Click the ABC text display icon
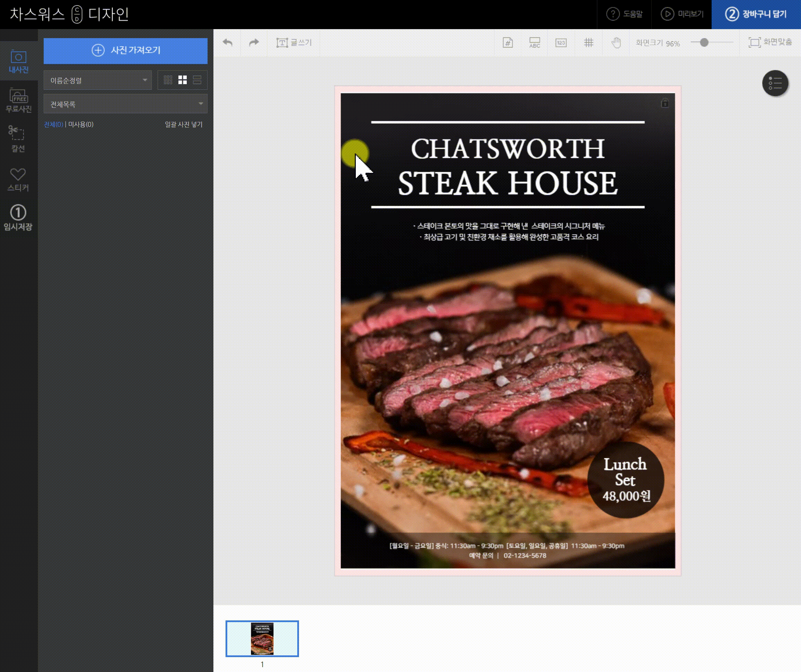Viewport: 801px width, 672px height. (x=534, y=43)
